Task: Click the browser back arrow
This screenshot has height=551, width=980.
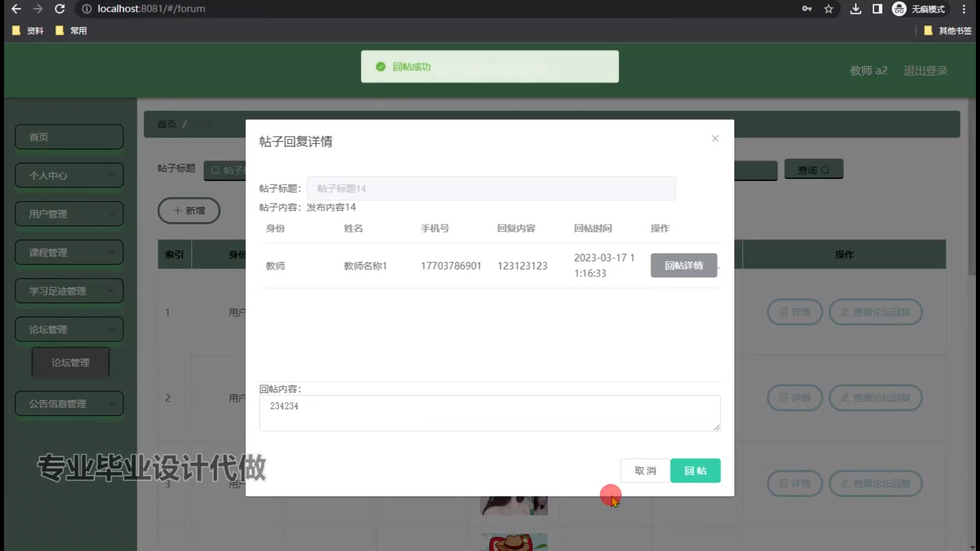Action: pos(16,9)
